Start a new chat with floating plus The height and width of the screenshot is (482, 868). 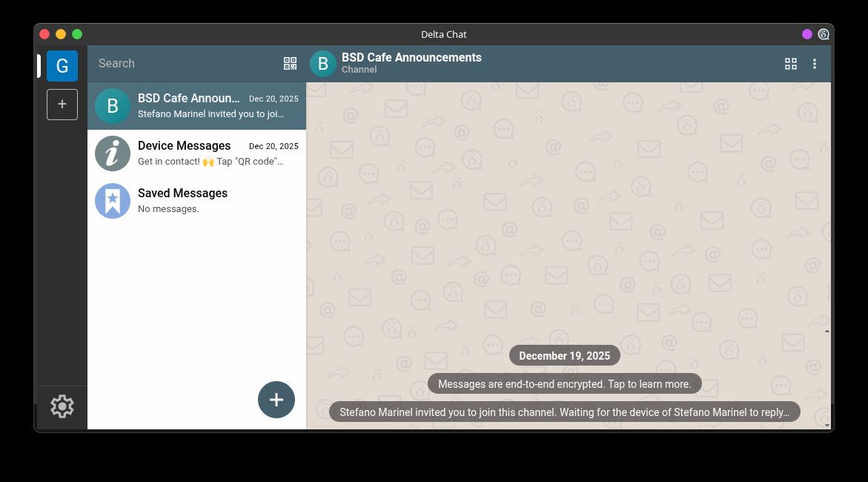coord(276,400)
